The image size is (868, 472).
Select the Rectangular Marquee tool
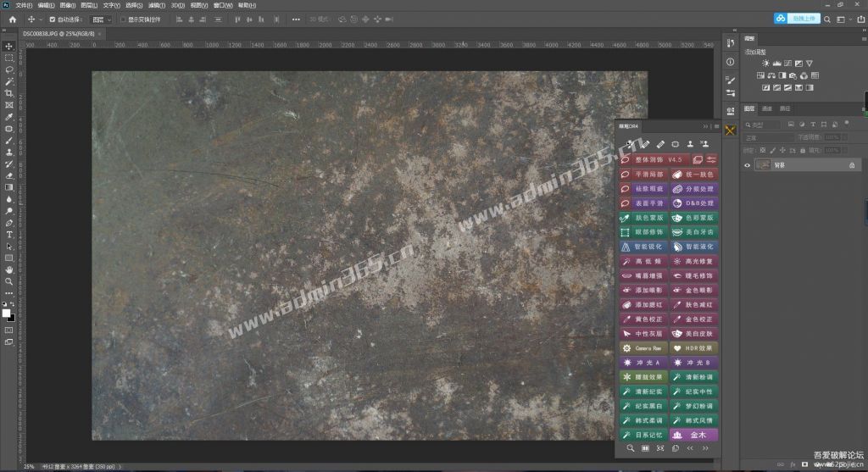pos(8,58)
